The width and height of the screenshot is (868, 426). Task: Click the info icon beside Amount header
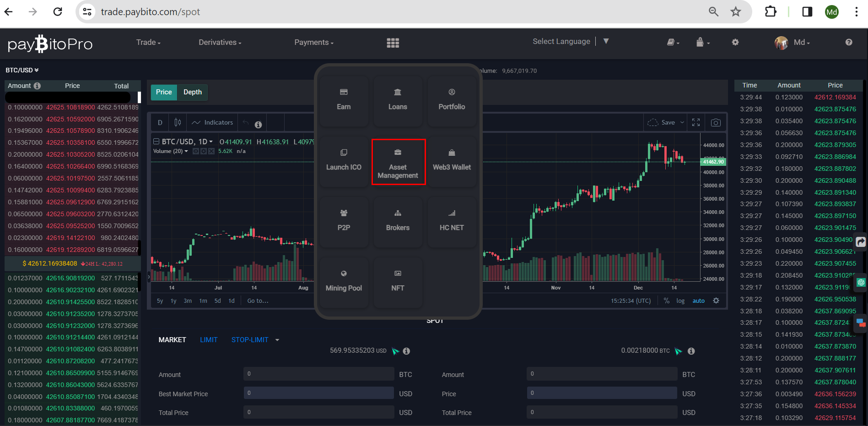point(37,86)
